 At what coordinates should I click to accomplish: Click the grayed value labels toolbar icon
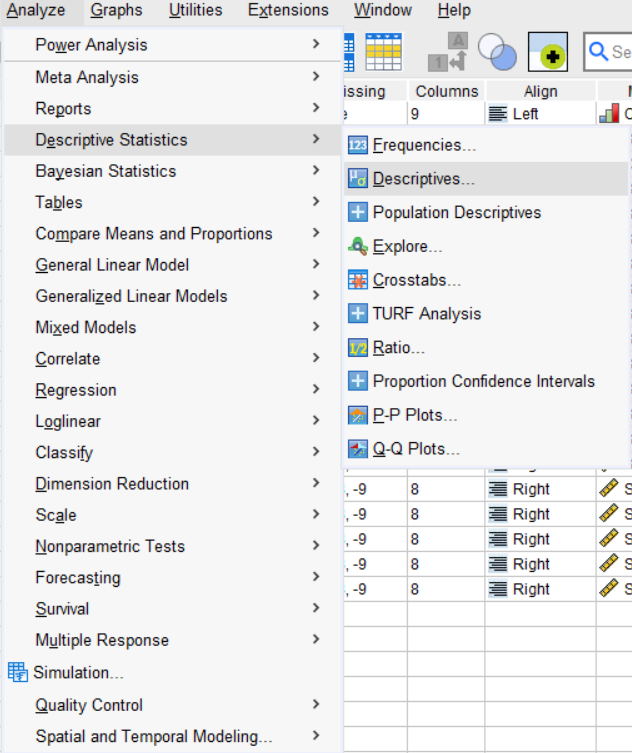pyautogui.click(x=448, y=52)
